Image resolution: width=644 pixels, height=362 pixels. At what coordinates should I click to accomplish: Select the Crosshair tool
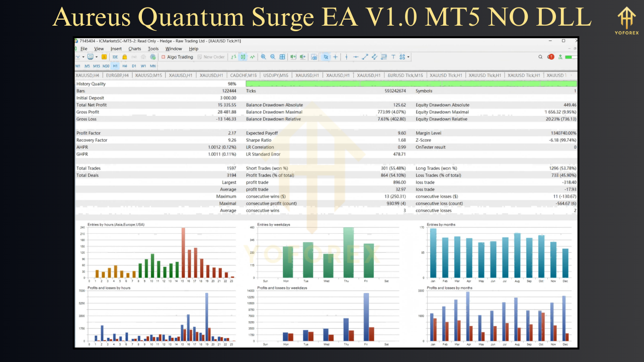click(x=335, y=57)
